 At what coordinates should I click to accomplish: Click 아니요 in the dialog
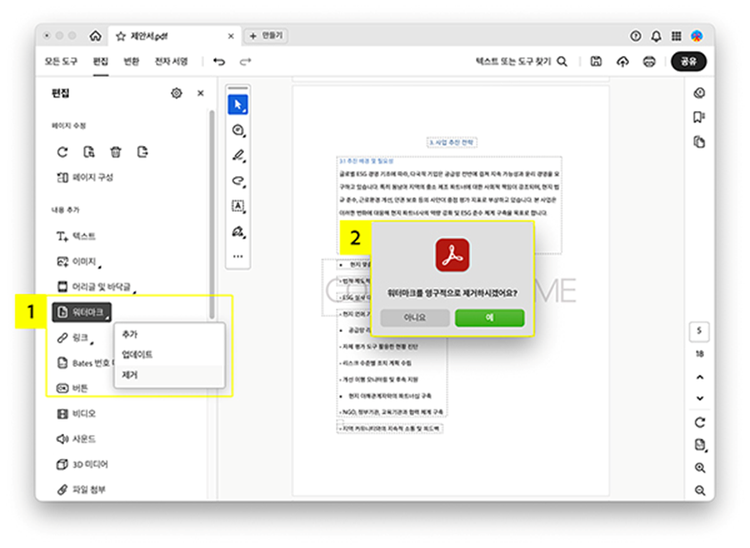pyautogui.click(x=415, y=318)
